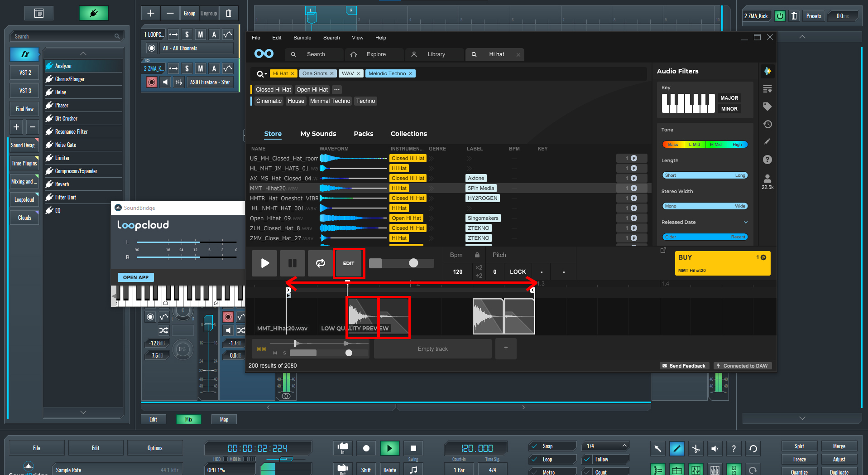
Task: Click Send Feedback
Action: 684,366
